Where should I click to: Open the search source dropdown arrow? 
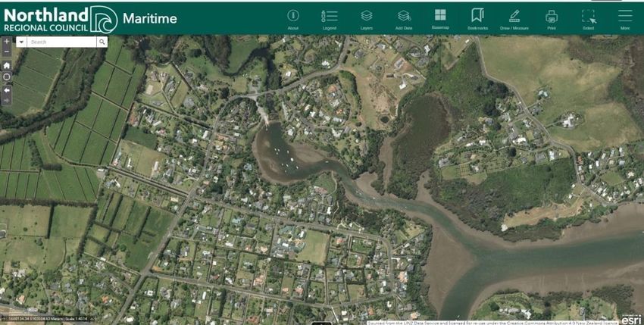click(20, 42)
